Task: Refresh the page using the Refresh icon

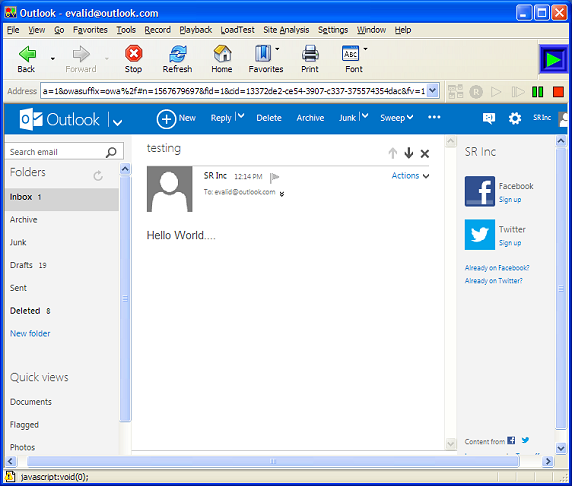Action: click(178, 54)
